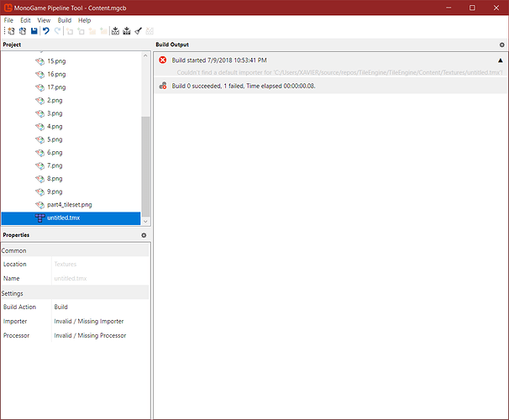Open the View menu
This screenshot has height=420, width=509.
(x=44, y=20)
